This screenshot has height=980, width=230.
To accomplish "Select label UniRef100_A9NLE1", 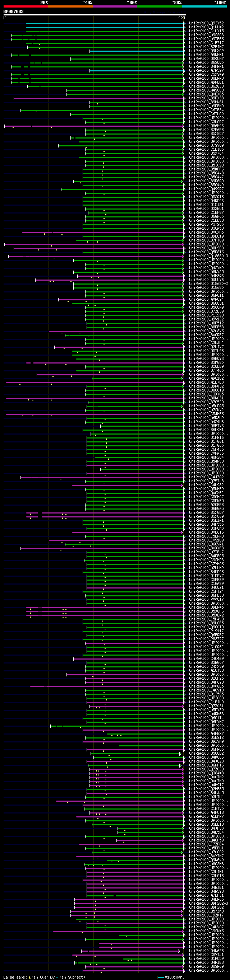I will 206,82.
